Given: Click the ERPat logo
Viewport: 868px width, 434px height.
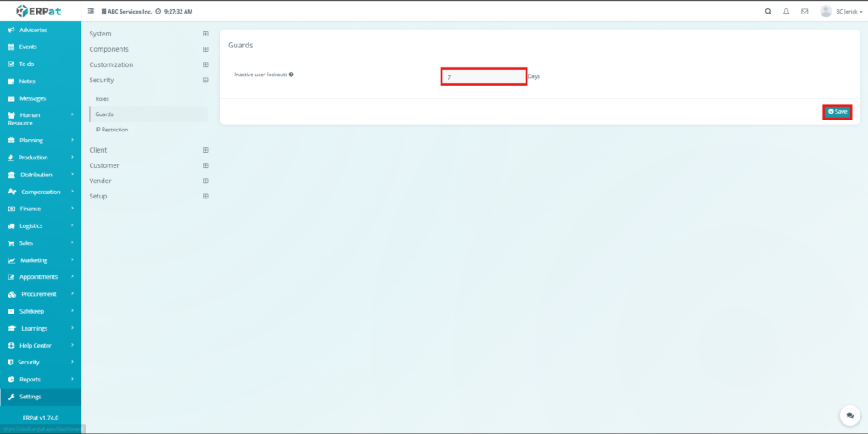Looking at the screenshot, I should (38, 11).
